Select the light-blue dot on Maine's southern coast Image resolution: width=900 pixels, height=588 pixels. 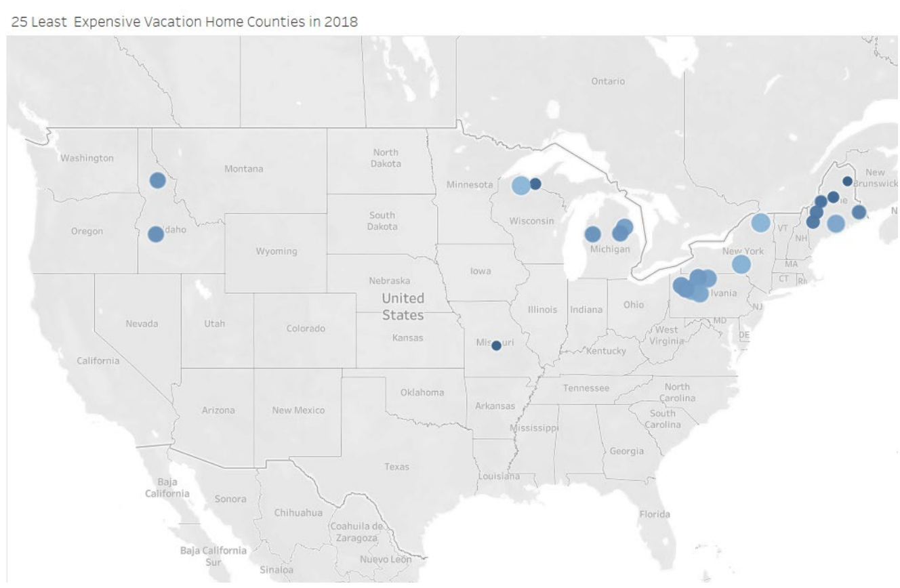pyautogui.click(x=836, y=224)
